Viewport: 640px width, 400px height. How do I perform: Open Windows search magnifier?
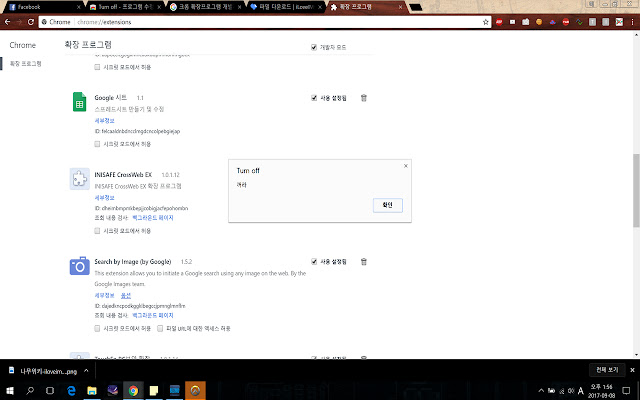click(x=30, y=391)
